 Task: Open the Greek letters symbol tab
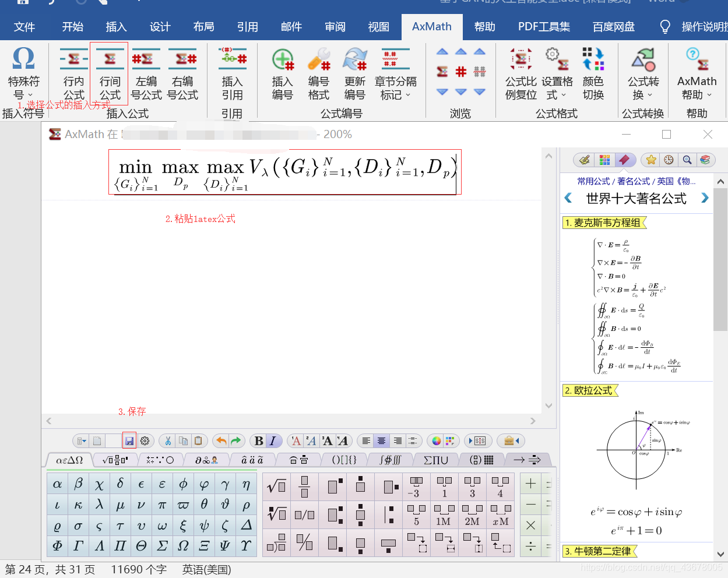click(x=69, y=460)
